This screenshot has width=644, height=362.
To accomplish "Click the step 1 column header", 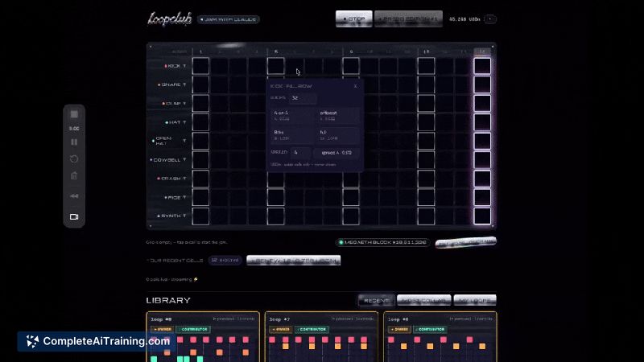I will 200,51.
